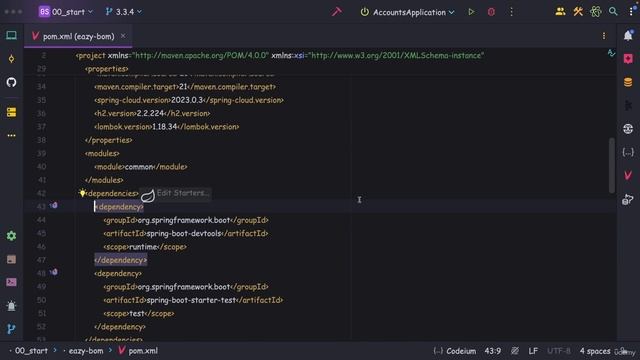
Task: Close the pom.xml (eazy-bom) tab
Action: [x=123, y=36]
